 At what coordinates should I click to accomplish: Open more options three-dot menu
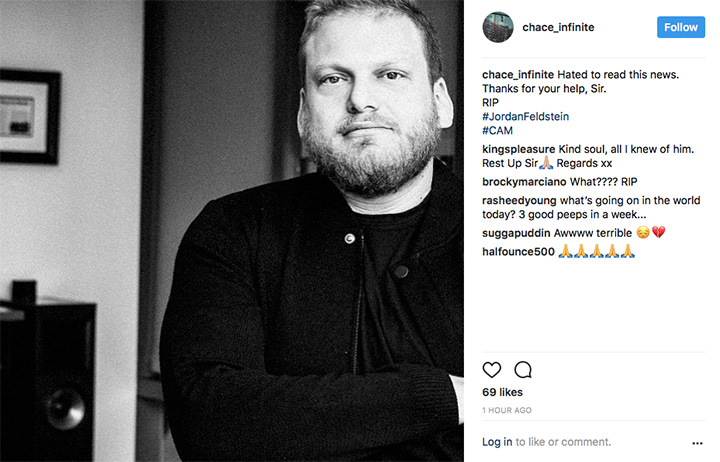(x=697, y=443)
